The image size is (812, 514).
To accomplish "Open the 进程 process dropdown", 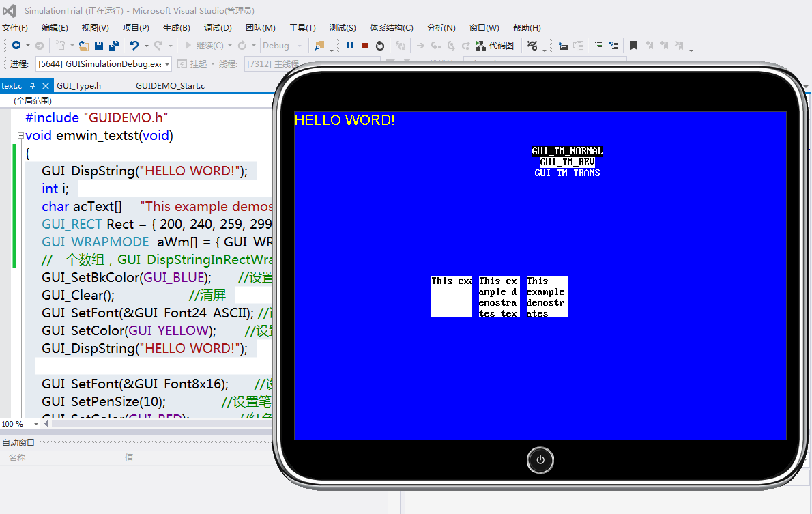I will coord(104,63).
